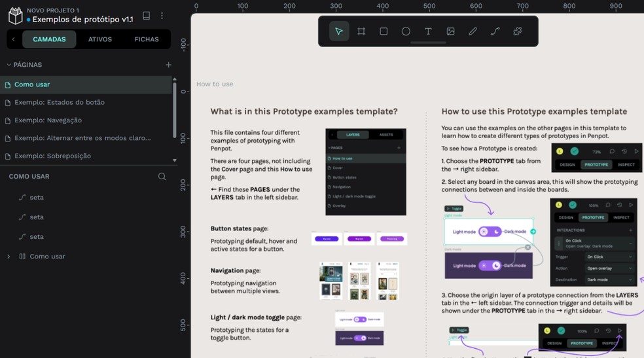This screenshot has width=644, height=358.
Task: Click path icon of second seta layer
Action: [x=22, y=217]
